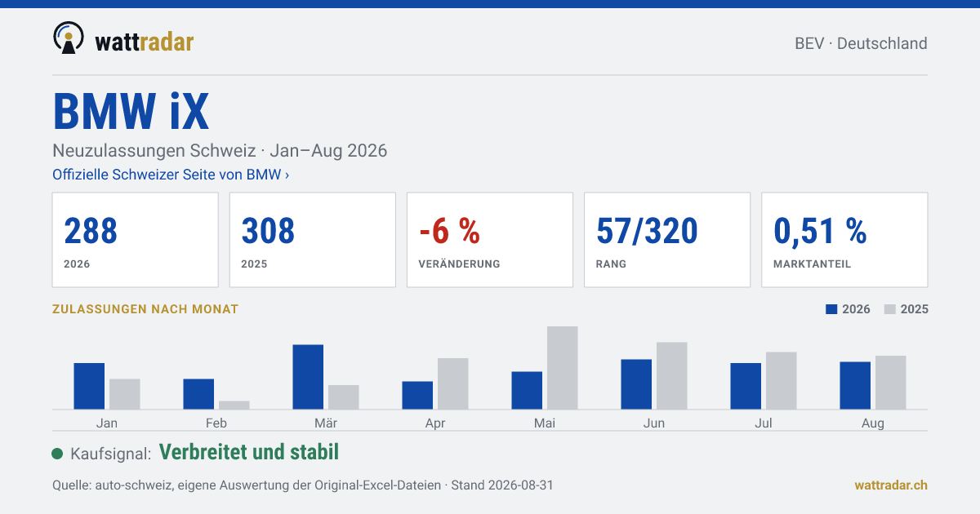This screenshot has width=980, height=514.
Task: Visit wattradar.ch link in the footer
Action: (891, 485)
